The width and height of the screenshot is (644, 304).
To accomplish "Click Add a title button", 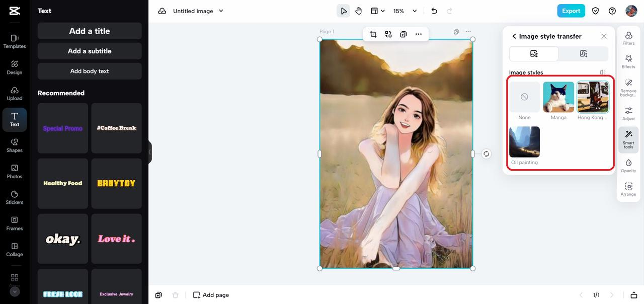I will pos(90,31).
